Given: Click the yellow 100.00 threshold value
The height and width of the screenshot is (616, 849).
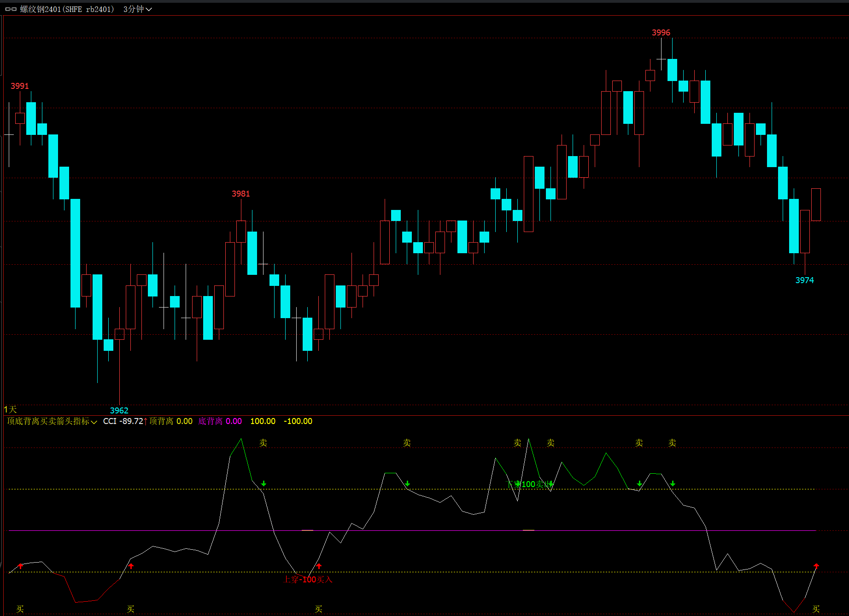Looking at the screenshot, I should (263, 421).
